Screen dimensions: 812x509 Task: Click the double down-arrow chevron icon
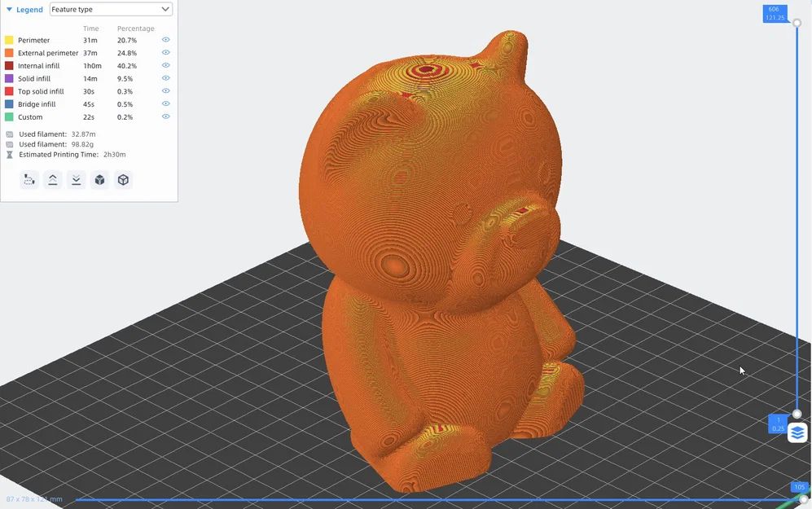(x=76, y=180)
